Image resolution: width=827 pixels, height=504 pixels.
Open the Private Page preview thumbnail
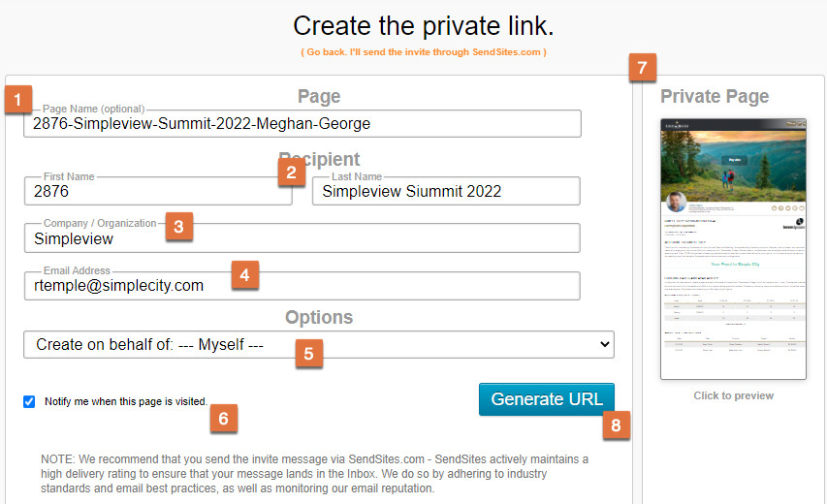(733, 249)
